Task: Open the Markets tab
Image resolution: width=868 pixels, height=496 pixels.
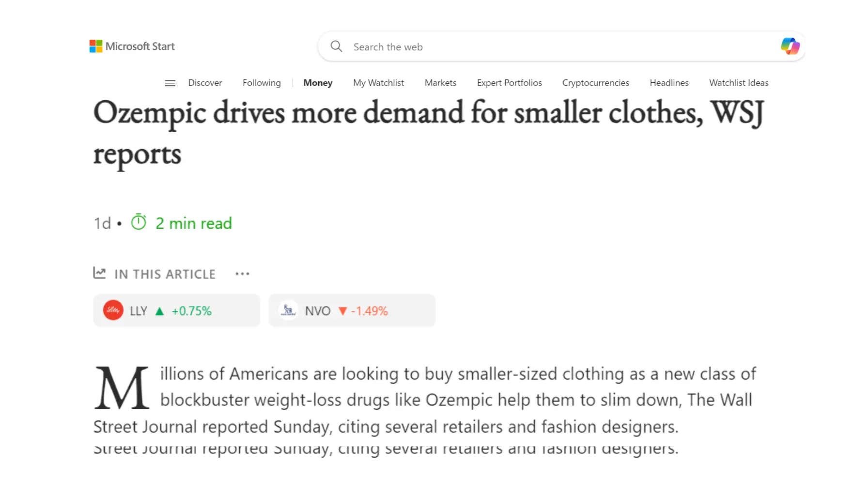Action: 440,83
